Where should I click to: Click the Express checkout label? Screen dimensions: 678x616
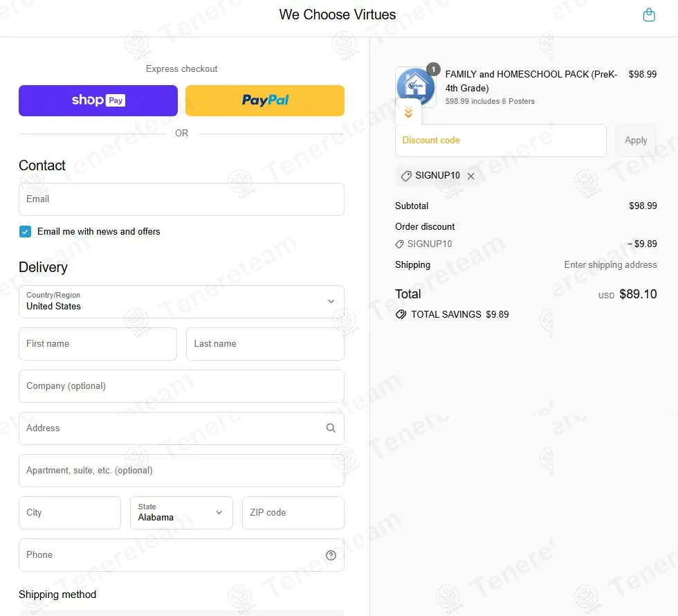click(x=181, y=69)
